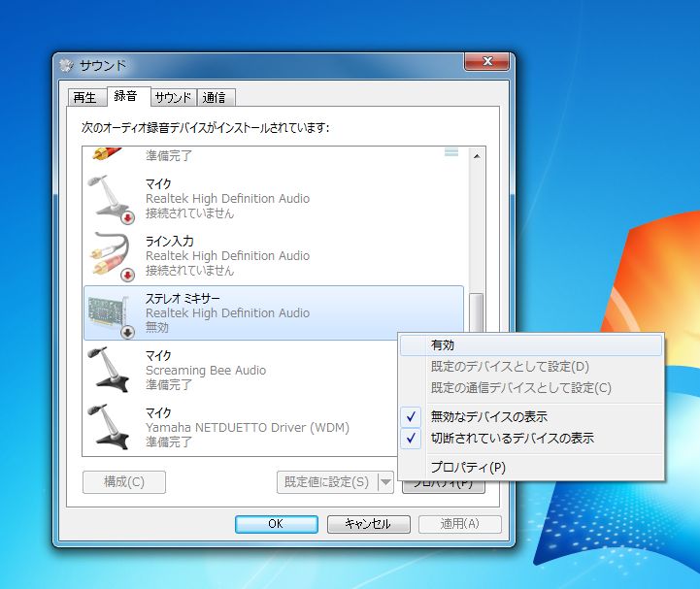
Task: Click the Yamaha NETDUETTO microphone icon
Action: click(109, 427)
